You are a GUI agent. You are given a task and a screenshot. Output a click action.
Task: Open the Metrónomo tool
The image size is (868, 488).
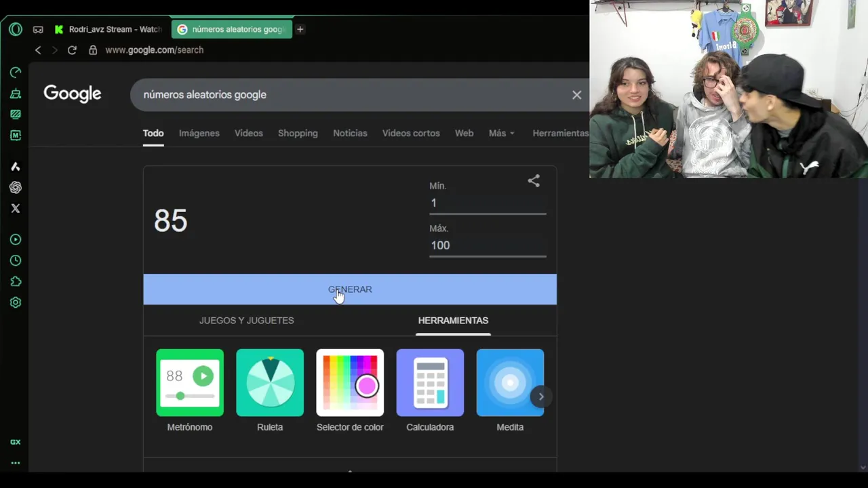pos(190,390)
